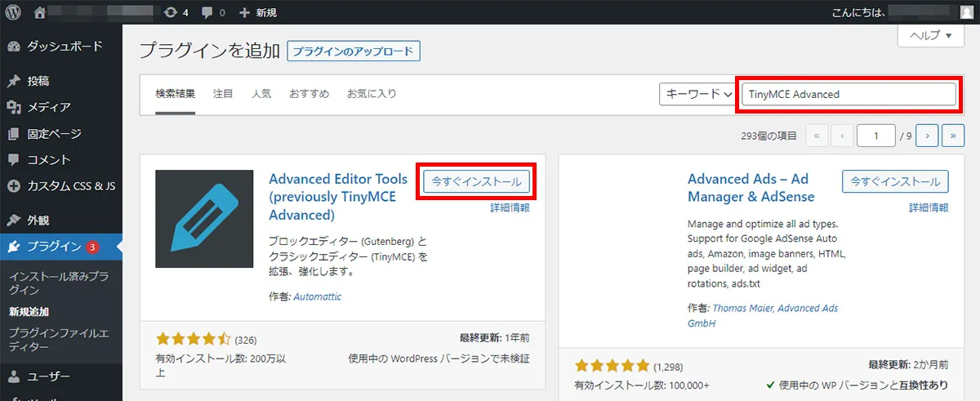Install Advanced Editor Tools now
The width and height of the screenshot is (980, 401).
coord(477,181)
